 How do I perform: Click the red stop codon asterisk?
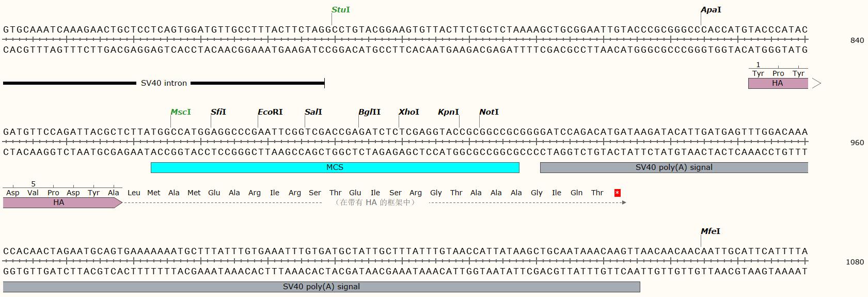click(x=617, y=193)
